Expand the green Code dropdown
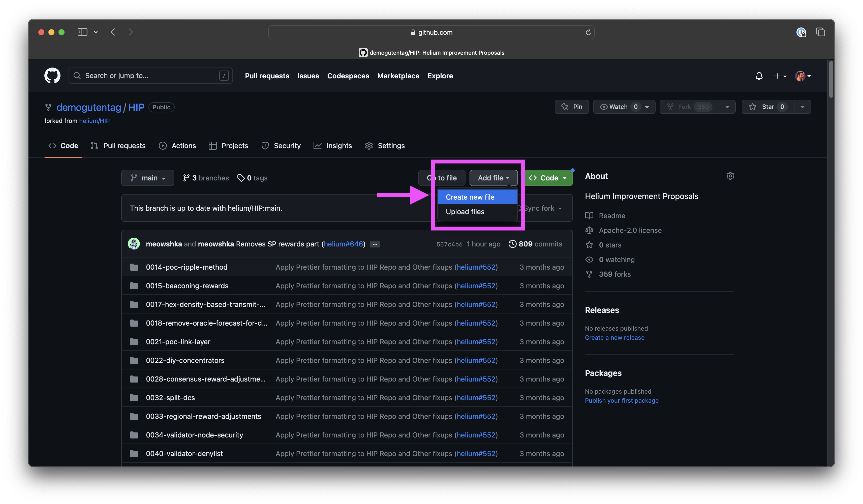Viewport: 863px width, 504px height. tap(548, 178)
